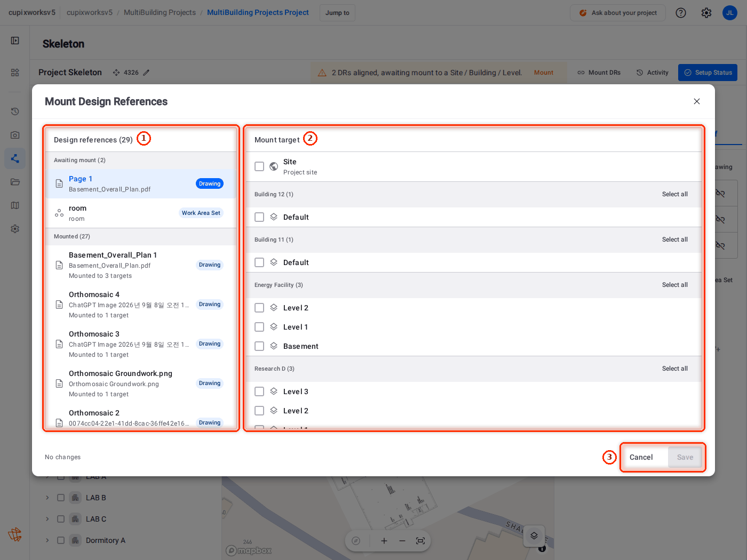Open the map icon in the sidebar
Viewport: 747px width, 560px height.
(15, 205)
